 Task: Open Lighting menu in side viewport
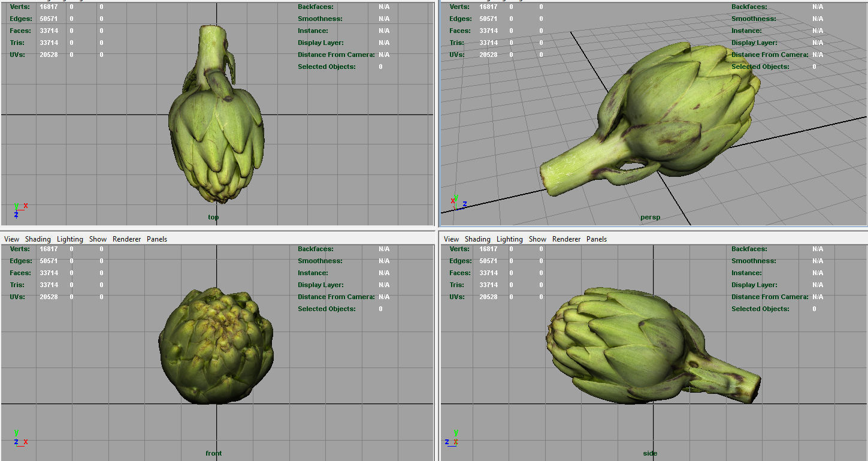[510, 239]
